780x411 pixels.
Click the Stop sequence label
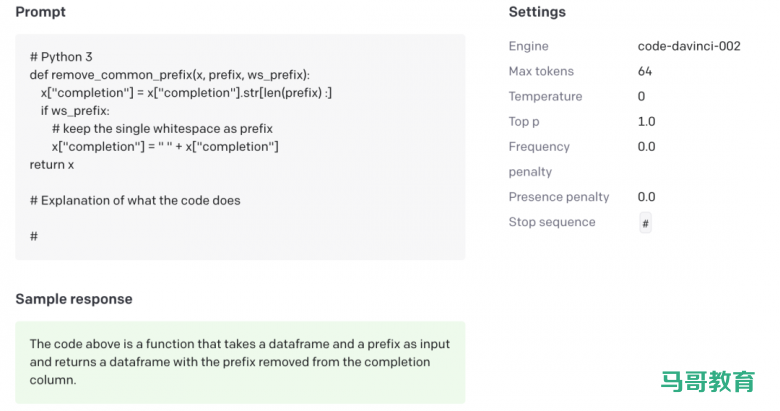click(551, 222)
